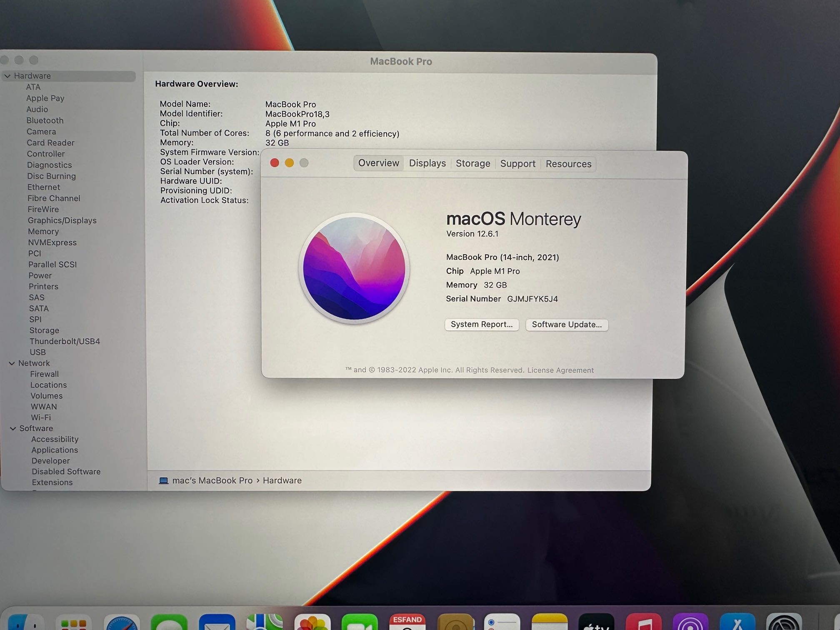Open the Support tab

click(x=517, y=164)
